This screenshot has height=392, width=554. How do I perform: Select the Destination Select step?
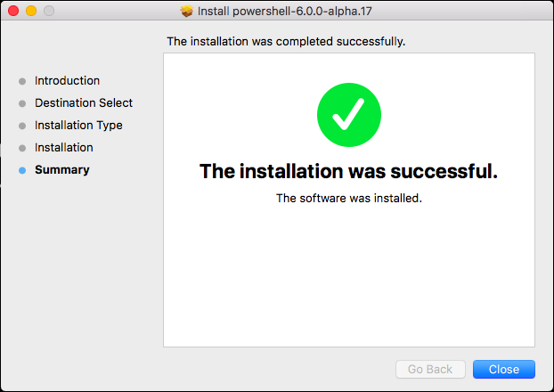click(84, 102)
